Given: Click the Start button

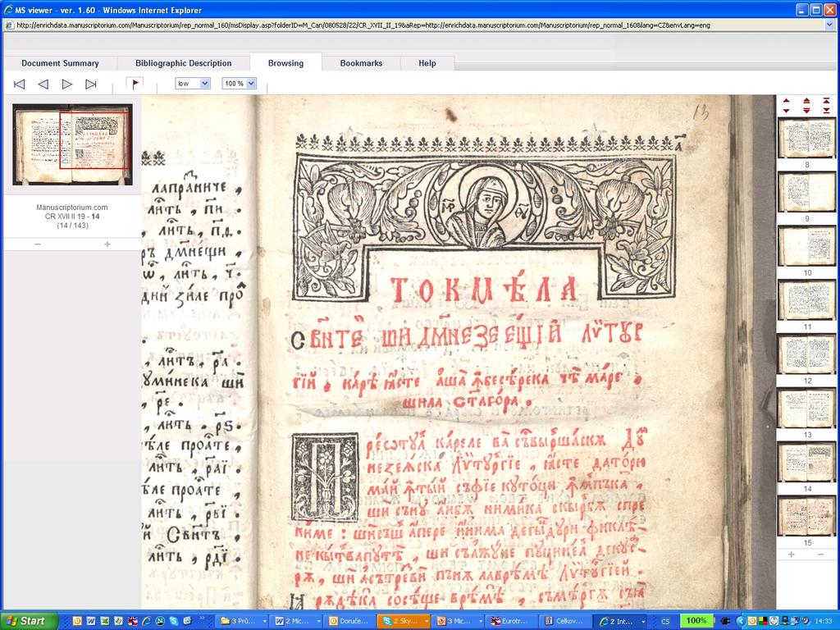Looking at the screenshot, I should point(29,621).
